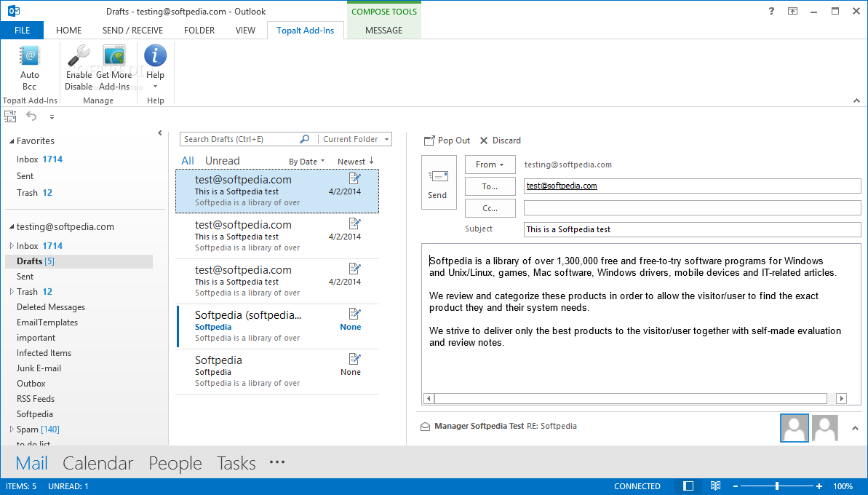Click the Cc address field
Image resolution: width=868 pixels, height=495 pixels.
pyautogui.click(x=693, y=207)
